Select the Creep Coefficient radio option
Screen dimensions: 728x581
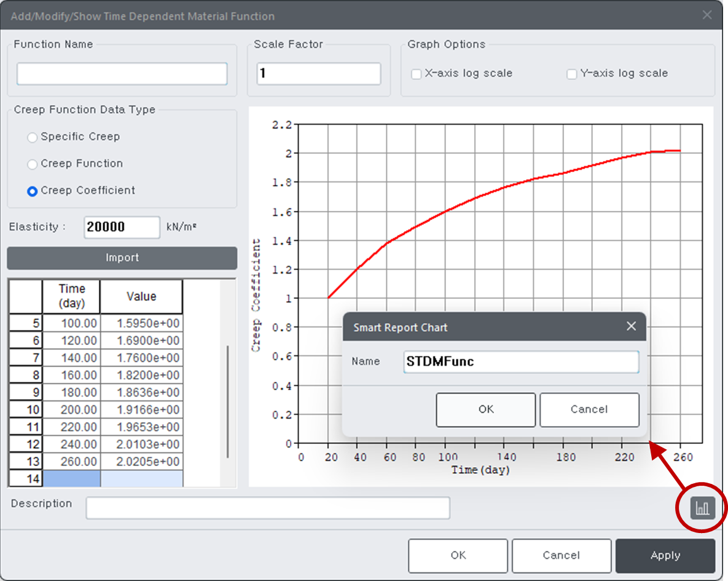point(32,191)
